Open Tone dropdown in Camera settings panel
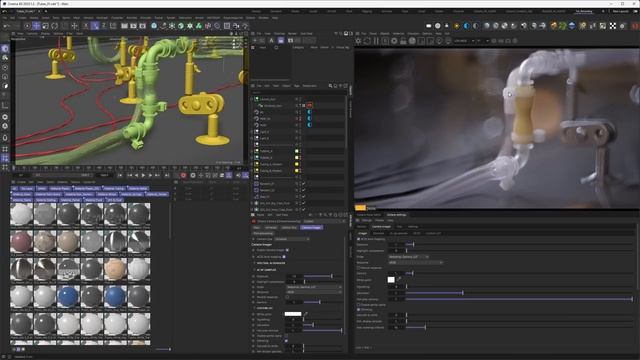This screenshot has height=360, width=640. click(x=409, y=257)
